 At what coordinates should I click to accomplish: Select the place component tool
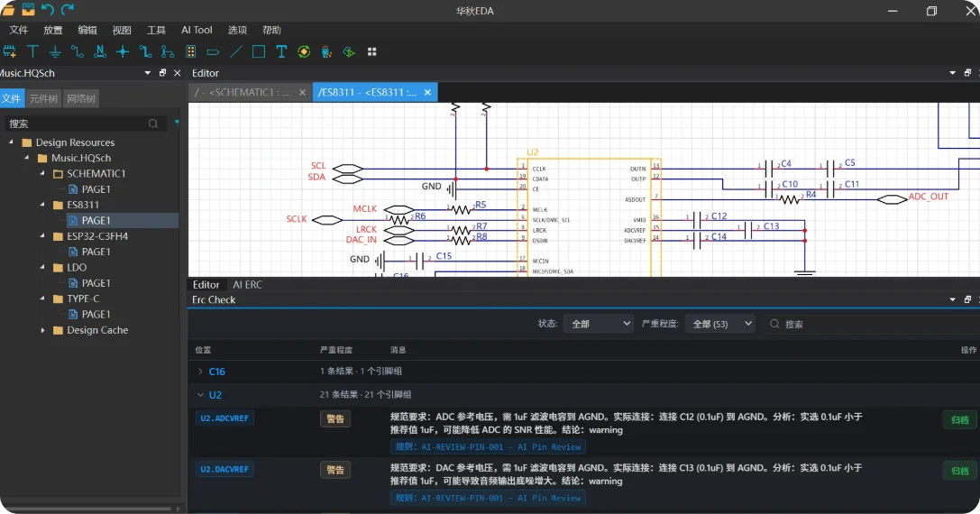point(9,52)
